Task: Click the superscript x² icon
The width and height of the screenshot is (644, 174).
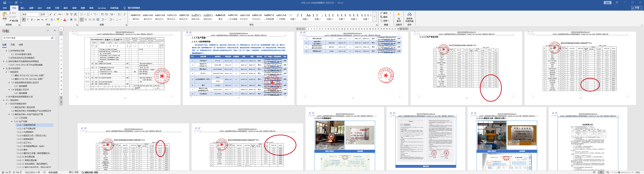Action: click(47, 20)
